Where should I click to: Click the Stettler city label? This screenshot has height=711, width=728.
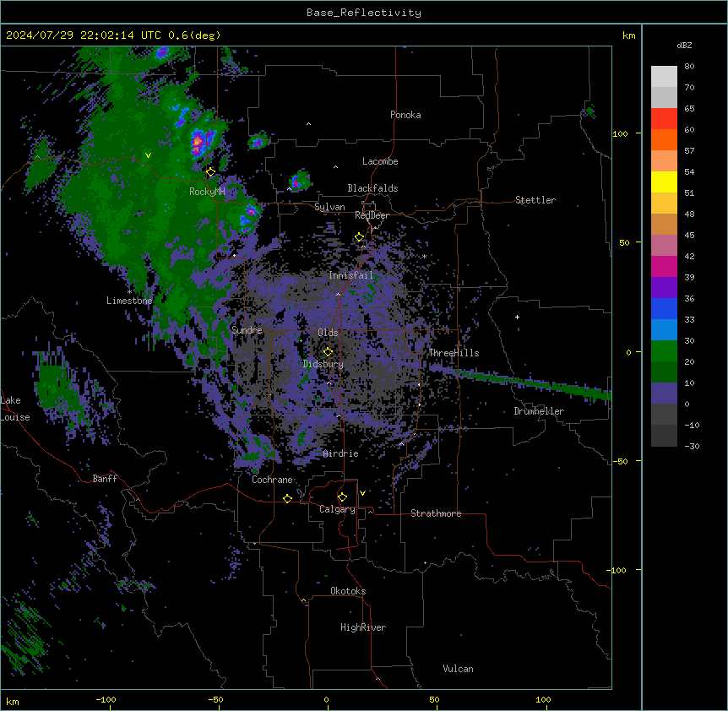[x=535, y=200]
